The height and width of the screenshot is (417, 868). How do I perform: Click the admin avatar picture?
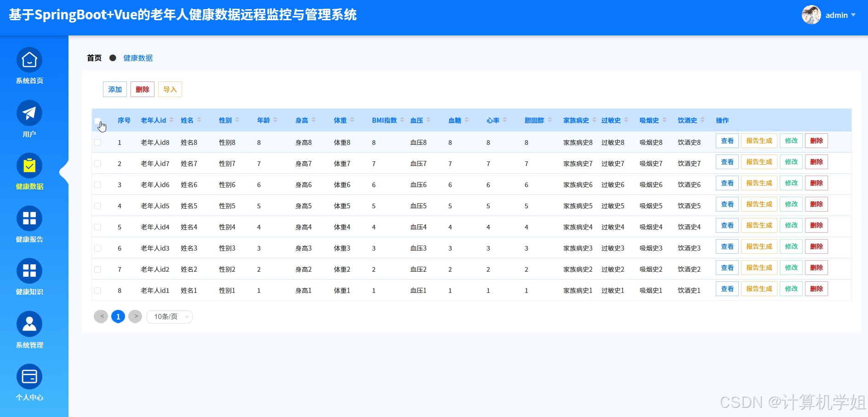coord(811,15)
